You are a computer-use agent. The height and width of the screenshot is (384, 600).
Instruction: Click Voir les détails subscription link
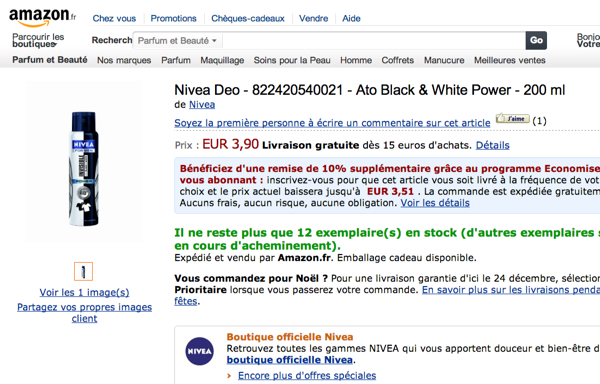pyautogui.click(x=435, y=203)
